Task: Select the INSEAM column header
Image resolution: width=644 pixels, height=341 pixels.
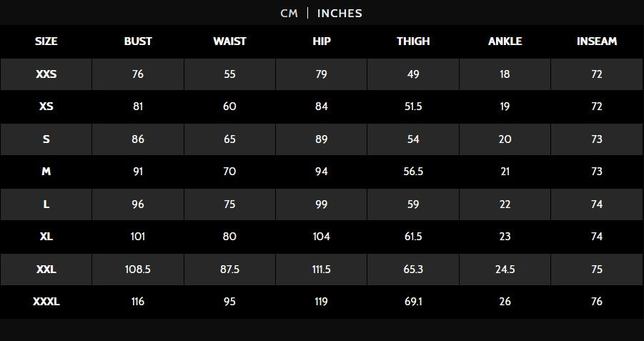Action: (597, 41)
